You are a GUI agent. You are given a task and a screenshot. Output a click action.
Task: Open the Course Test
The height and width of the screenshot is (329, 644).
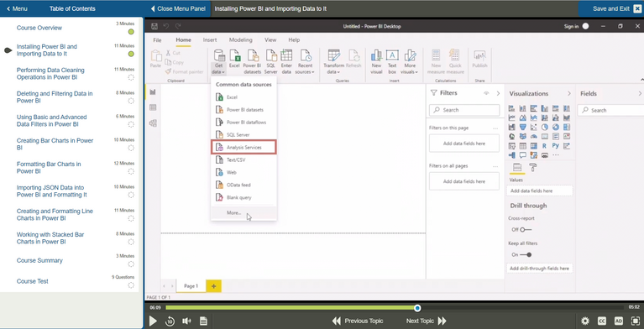[33, 281]
